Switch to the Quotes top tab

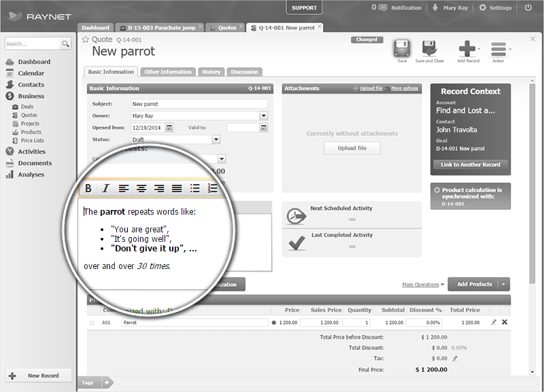[227, 28]
